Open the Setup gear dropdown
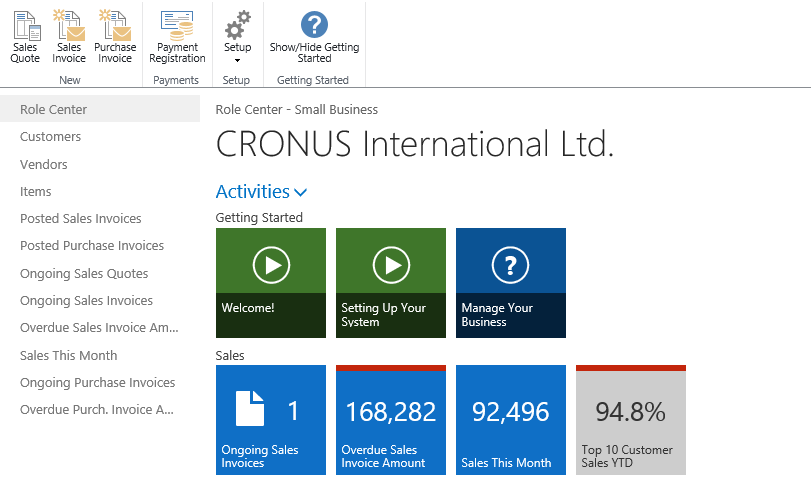Image resolution: width=811 pixels, height=482 pixels. pyautogui.click(x=237, y=37)
